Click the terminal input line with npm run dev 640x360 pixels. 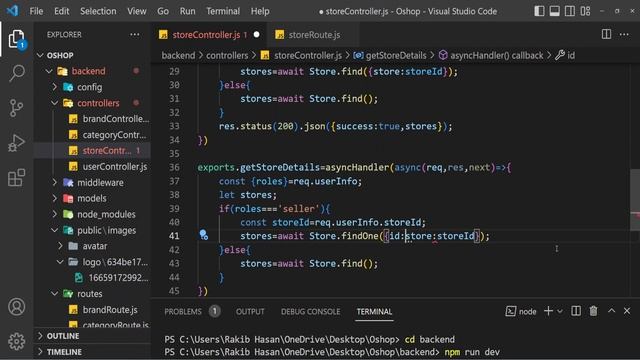332,352
